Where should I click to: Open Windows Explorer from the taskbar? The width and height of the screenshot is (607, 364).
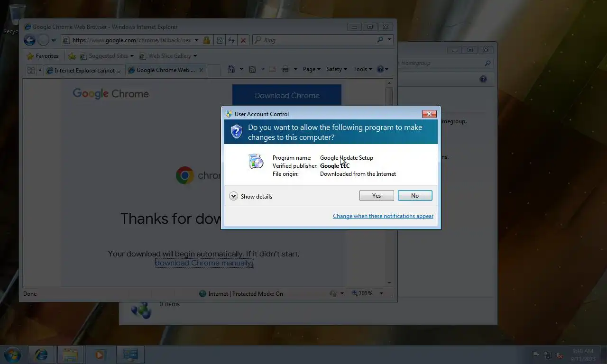pos(70,355)
